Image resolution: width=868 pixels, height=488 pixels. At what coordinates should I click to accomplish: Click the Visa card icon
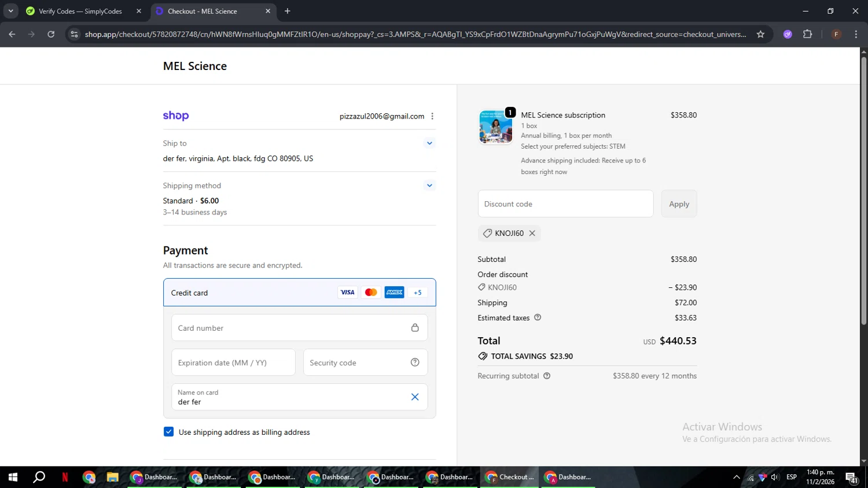(348, 293)
